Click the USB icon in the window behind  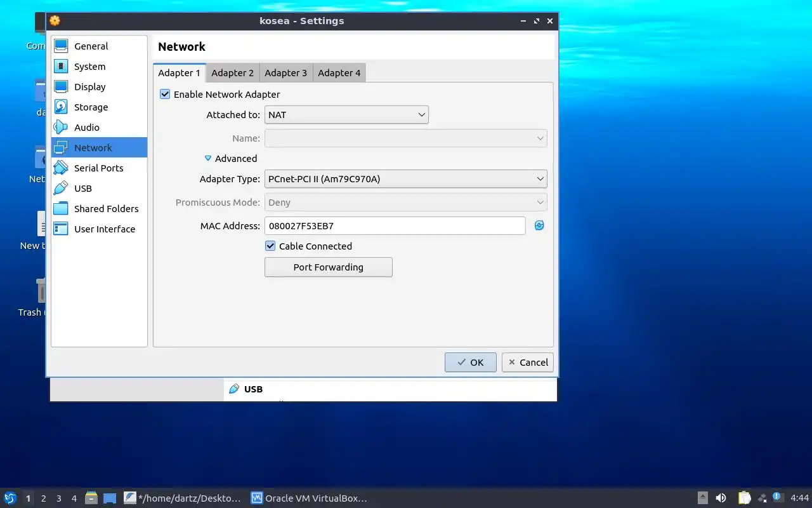(234, 389)
